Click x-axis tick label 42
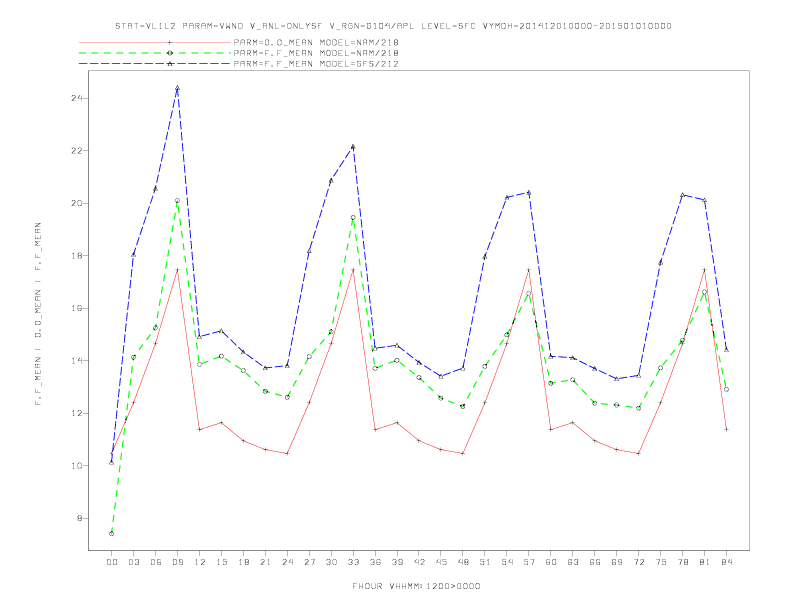This screenshot has width=792, height=612. coord(419,562)
